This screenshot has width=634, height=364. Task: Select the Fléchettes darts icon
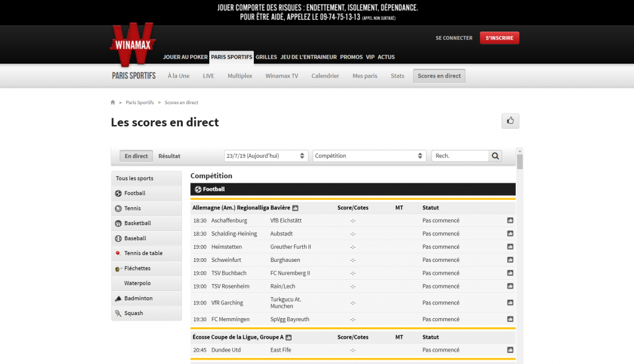tap(118, 268)
